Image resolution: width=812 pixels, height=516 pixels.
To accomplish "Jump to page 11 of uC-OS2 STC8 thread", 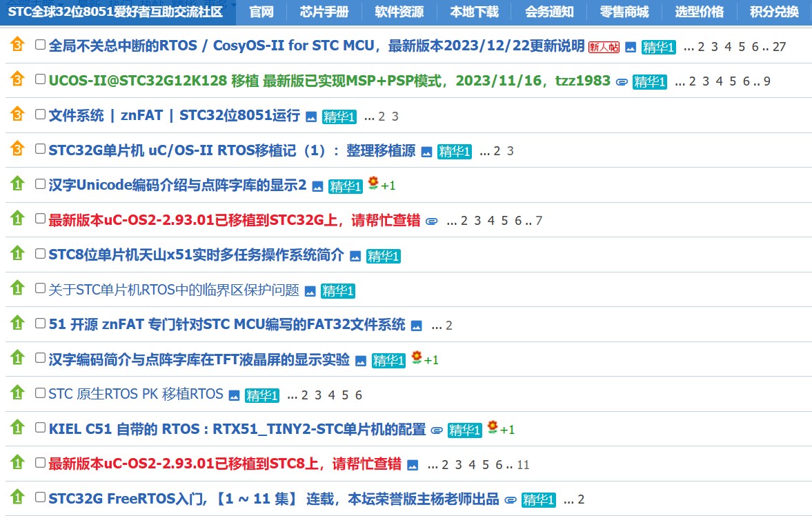I will [x=523, y=465].
